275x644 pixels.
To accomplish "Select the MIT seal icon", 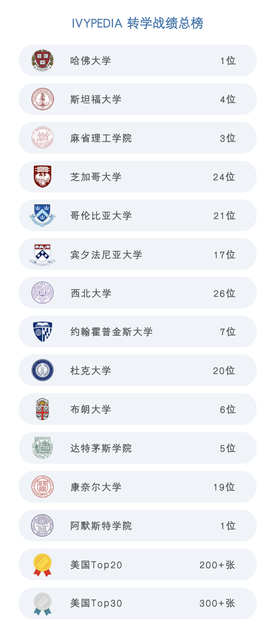I will pos(43,138).
